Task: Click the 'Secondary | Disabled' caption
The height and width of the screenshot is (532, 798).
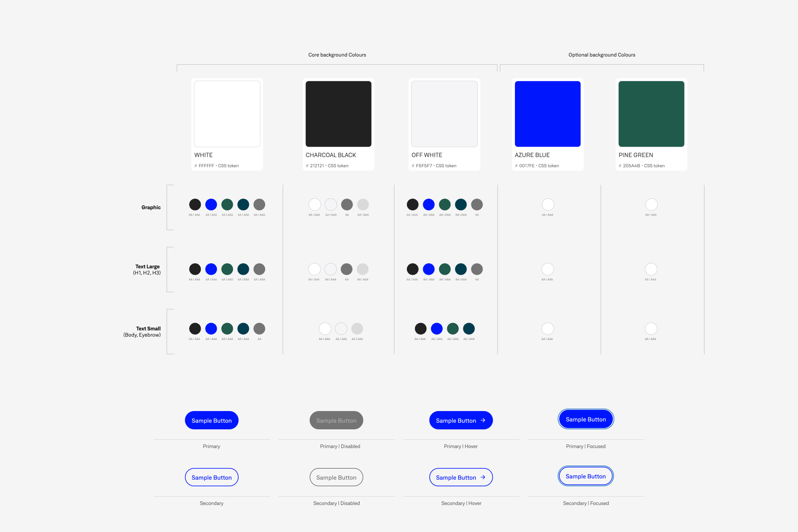Action: pyautogui.click(x=336, y=503)
